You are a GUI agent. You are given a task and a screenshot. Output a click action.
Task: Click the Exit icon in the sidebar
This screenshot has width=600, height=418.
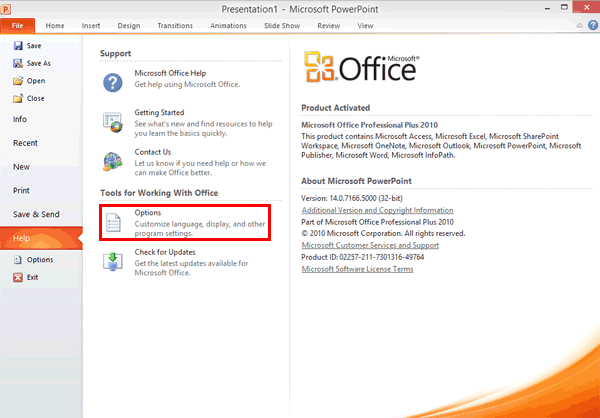click(x=18, y=277)
